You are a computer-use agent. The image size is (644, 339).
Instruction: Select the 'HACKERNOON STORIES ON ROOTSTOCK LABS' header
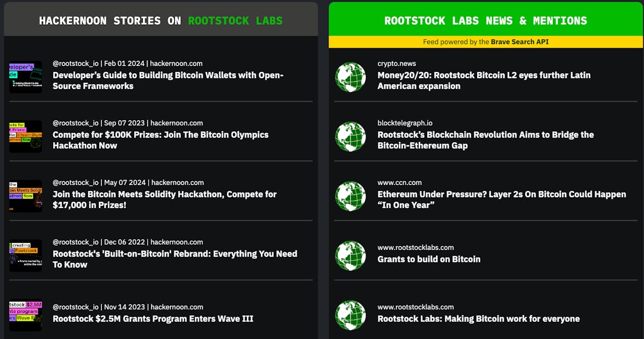(x=160, y=21)
